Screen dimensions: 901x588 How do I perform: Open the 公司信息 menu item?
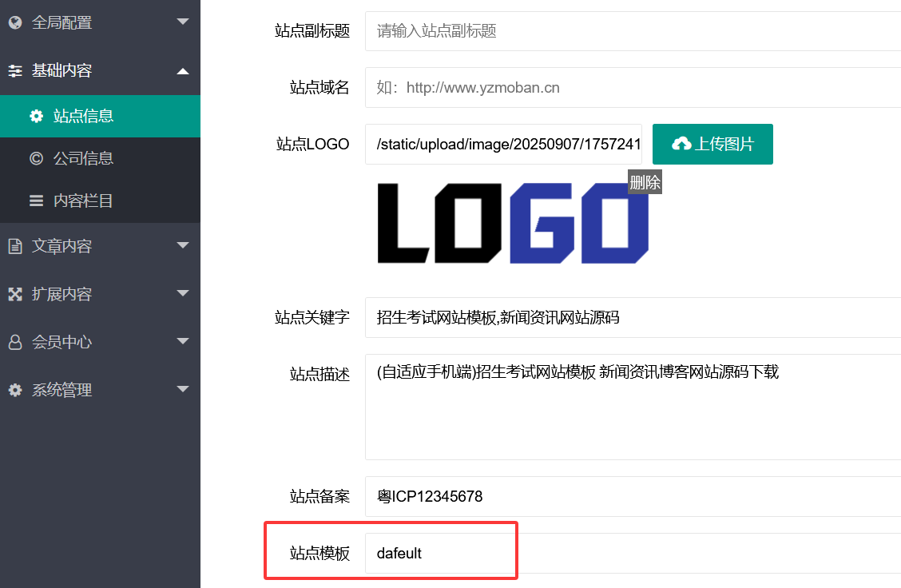[x=83, y=158]
